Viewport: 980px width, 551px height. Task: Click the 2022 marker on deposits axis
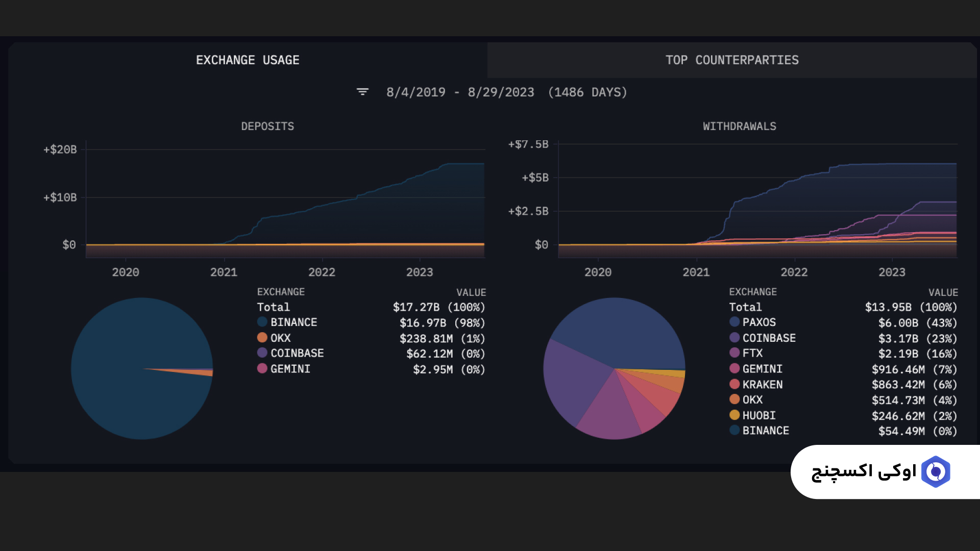point(322,272)
